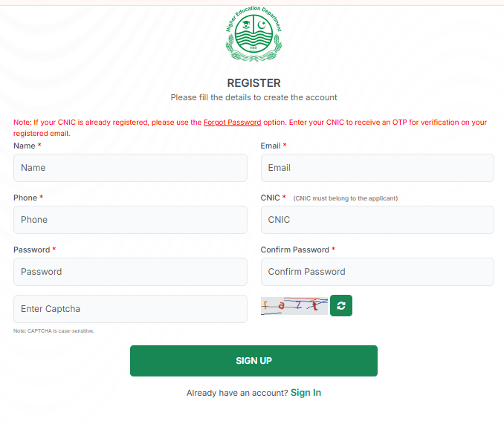
Task: Click the Enter Captcha box
Action: click(130, 309)
